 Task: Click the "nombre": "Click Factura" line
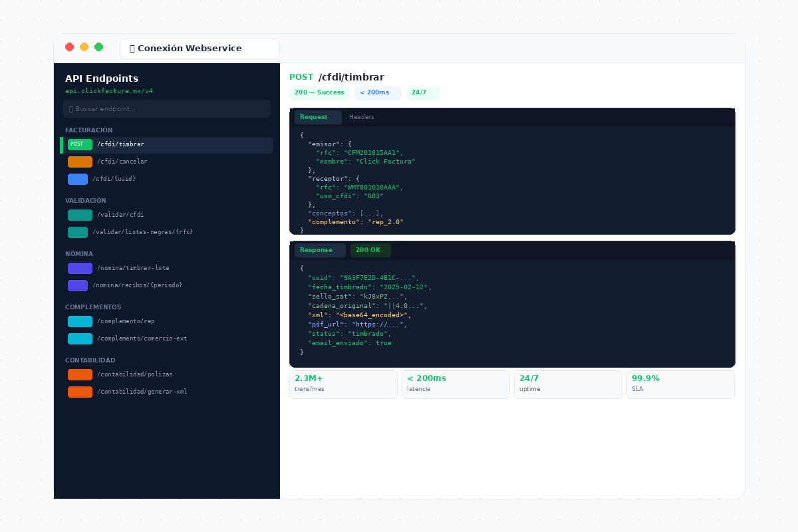(366, 162)
